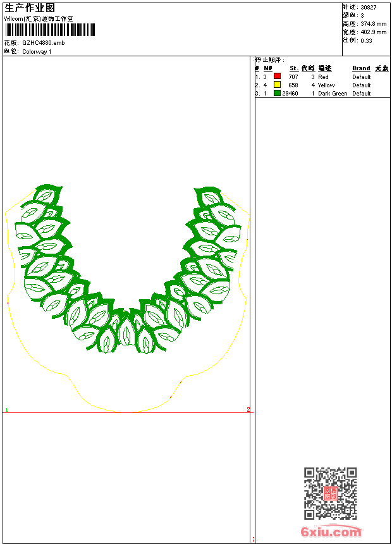The image size is (392, 544).
Task: Select the St. column header
Action: tap(294, 68)
